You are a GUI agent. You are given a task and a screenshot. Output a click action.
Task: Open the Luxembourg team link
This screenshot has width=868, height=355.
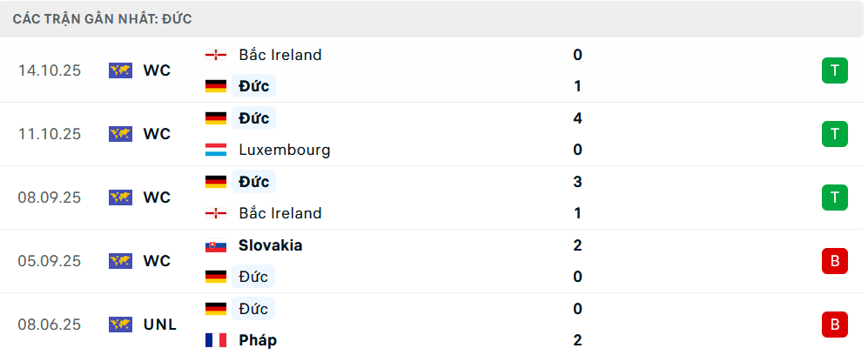pyautogui.click(x=284, y=150)
